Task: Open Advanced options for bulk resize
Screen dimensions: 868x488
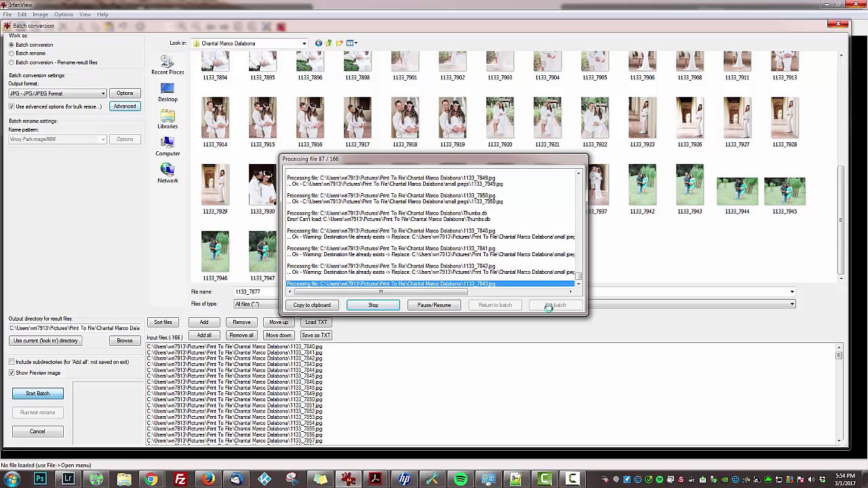Action: 125,106
